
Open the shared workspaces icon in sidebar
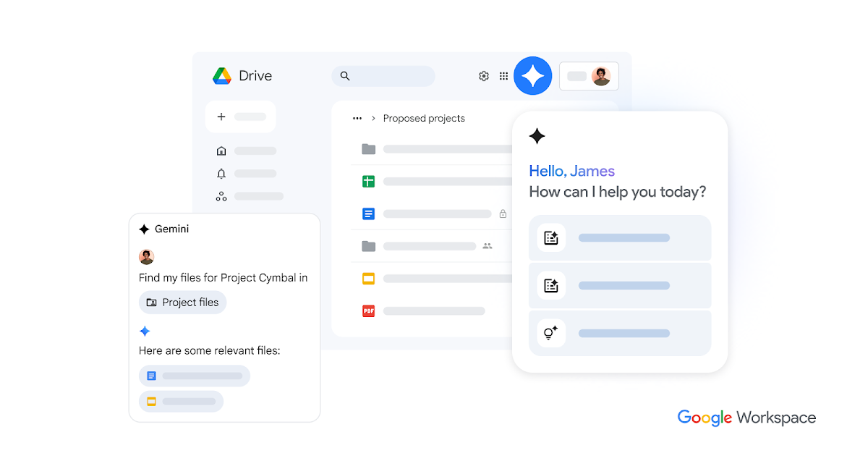(x=221, y=196)
